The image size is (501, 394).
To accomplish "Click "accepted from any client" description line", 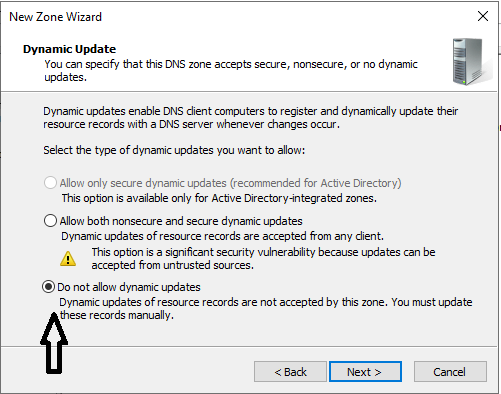I will pos(222,236).
